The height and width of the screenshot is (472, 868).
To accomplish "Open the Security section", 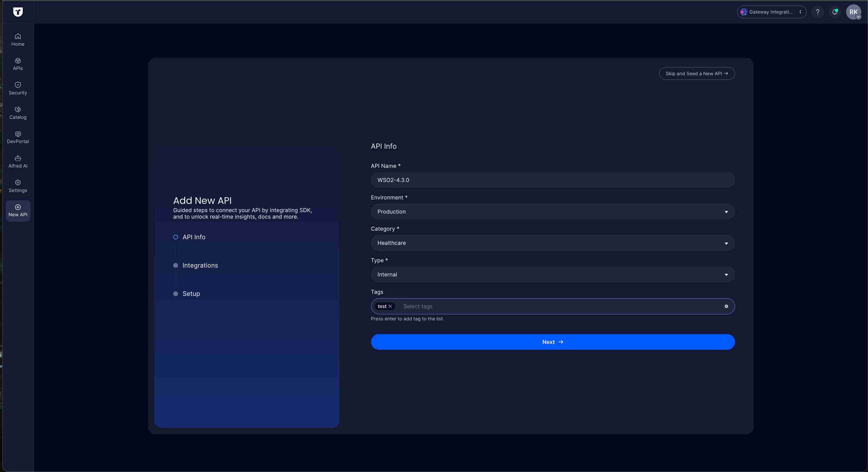I will click(17, 88).
